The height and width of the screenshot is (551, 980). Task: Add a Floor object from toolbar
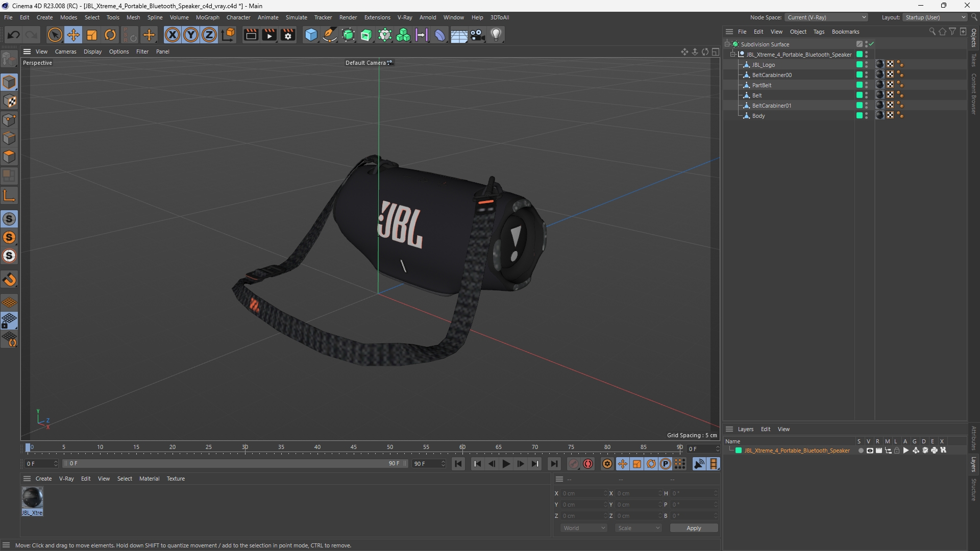459,35
